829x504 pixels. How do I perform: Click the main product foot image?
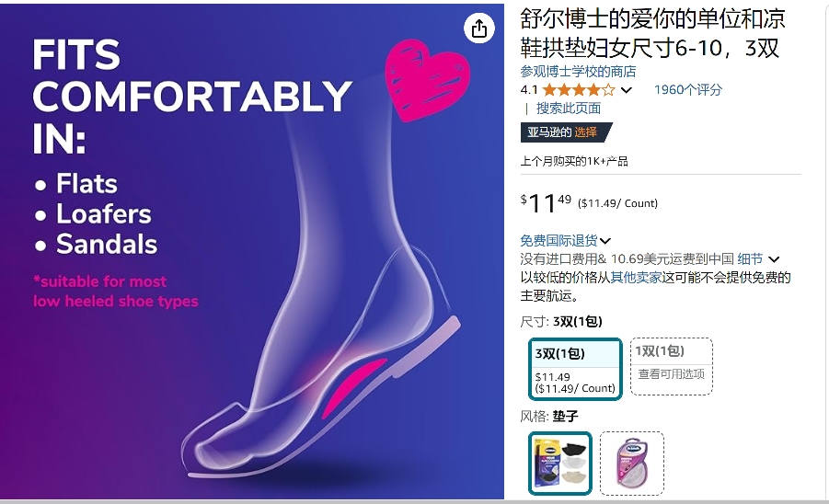(x=252, y=251)
